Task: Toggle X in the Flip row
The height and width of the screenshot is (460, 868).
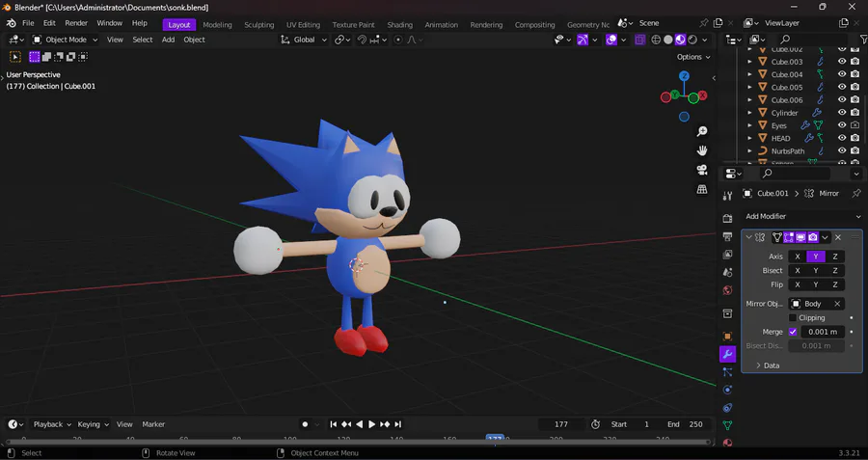Action: pyautogui.click(x=798, y=284)
